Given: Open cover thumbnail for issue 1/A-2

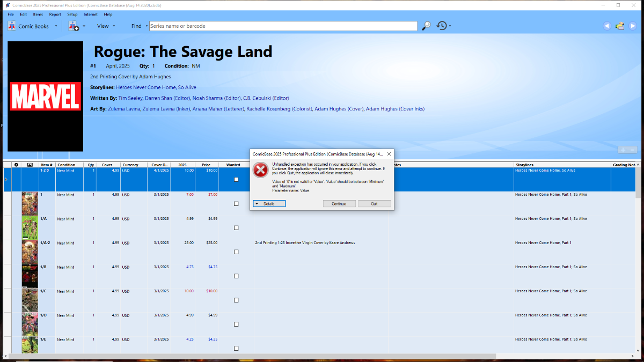Looking at the screenshot, I should pos(30,252).
